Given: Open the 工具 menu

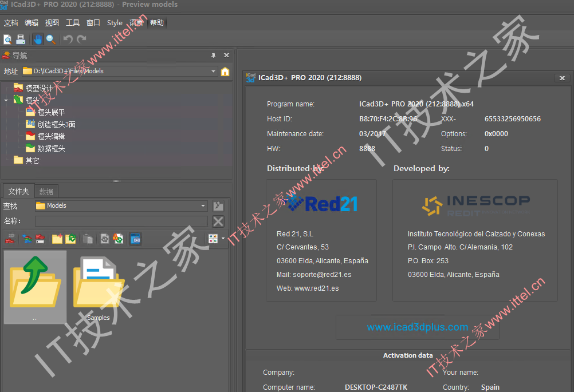Looking at the screenshot, I should pos(73,23).
